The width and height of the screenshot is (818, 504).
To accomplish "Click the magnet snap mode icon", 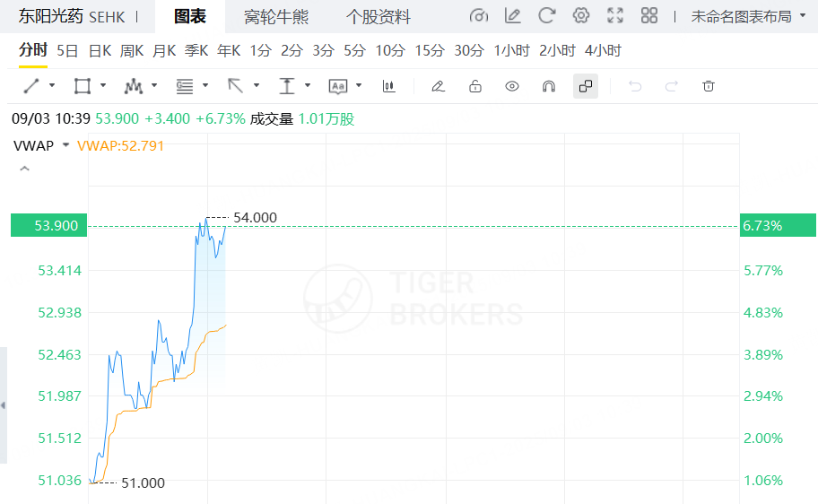I will (x=549, y=86).
